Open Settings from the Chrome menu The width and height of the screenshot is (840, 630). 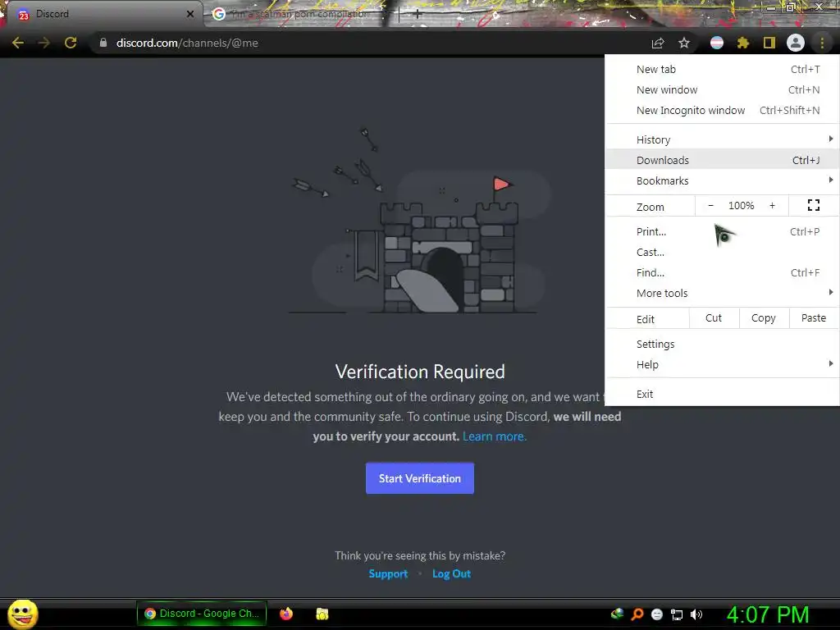[x=722, y=344]
